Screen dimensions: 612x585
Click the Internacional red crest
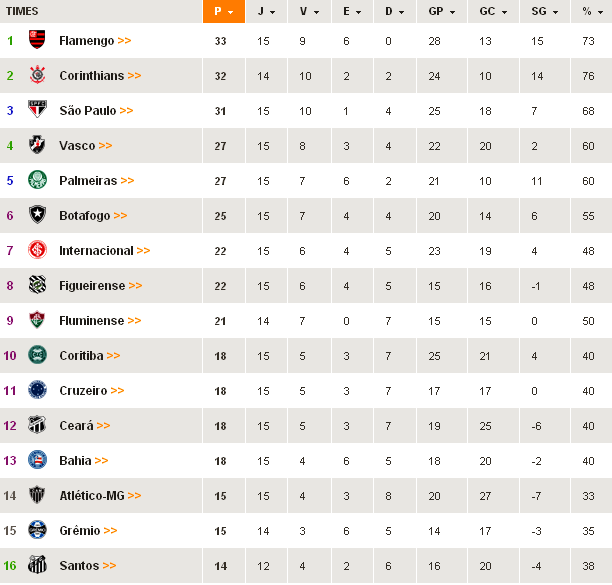click(x=38, y=251)
